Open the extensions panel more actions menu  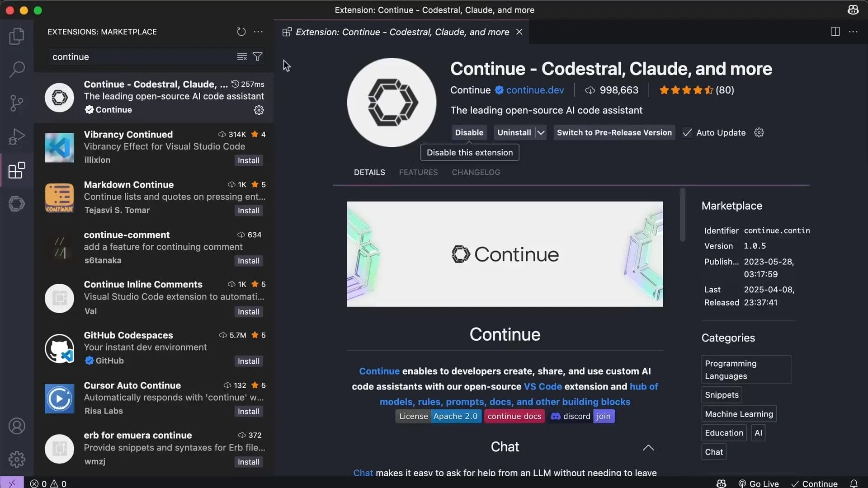[x=258, y=32]
